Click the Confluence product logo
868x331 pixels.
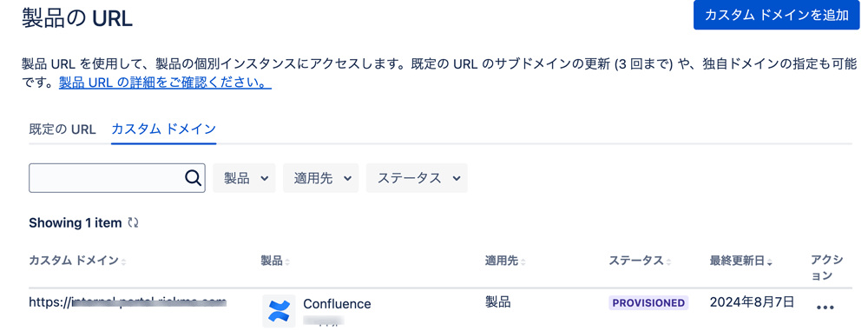tap(279, 311)
